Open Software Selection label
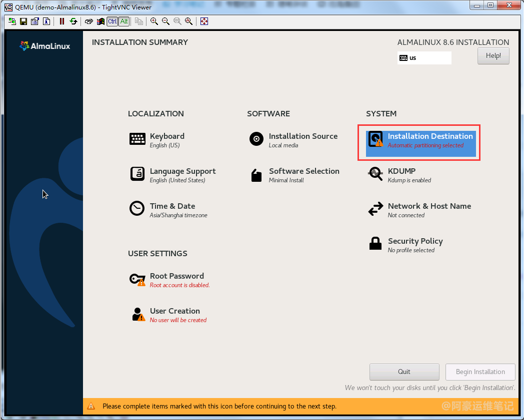Image resolution: width=524 pixels, height=420 pixels. pyautogui.click(x=304, y=171)
